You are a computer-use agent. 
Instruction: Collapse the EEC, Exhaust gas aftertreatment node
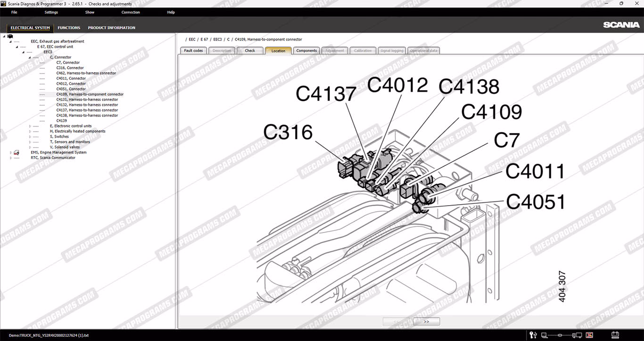(x=10, y=42)
